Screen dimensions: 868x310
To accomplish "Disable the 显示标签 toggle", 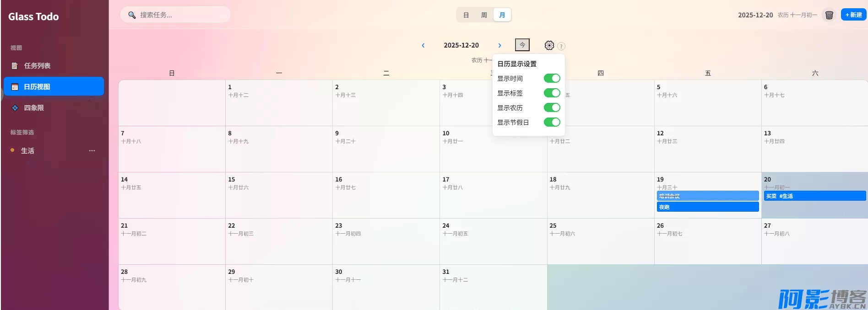I will (552, 93).
